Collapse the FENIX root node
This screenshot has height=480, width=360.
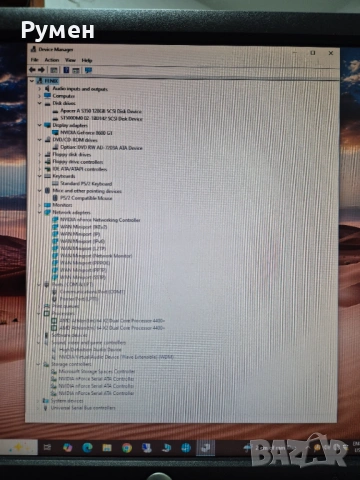(x=32, y=81)
